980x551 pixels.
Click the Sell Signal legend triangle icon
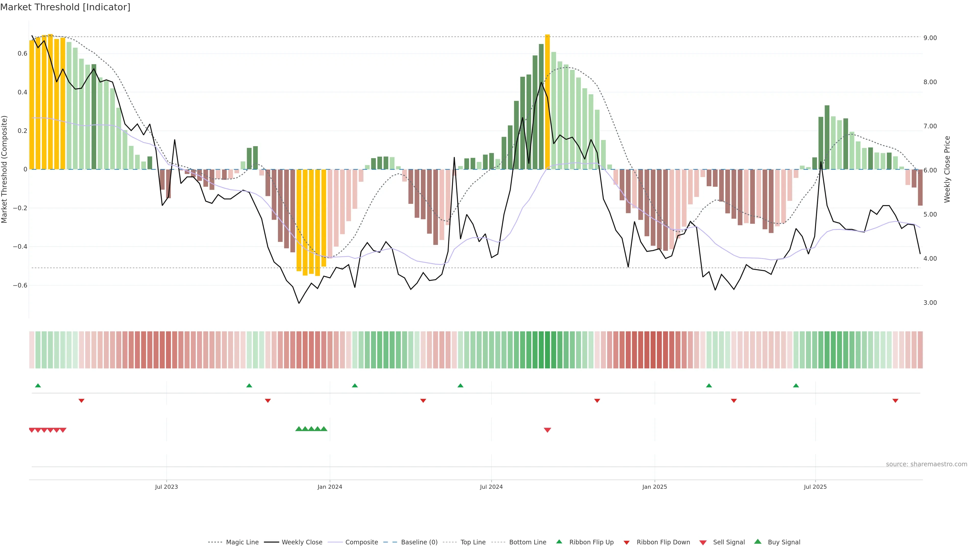[703, 542]
